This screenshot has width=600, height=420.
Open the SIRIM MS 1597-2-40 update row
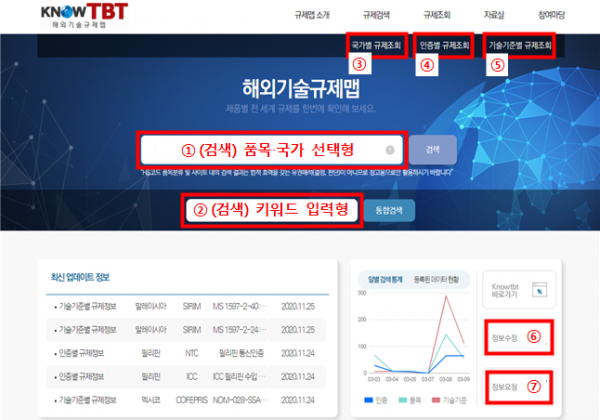pyautogui.click(x=190, y=305)
